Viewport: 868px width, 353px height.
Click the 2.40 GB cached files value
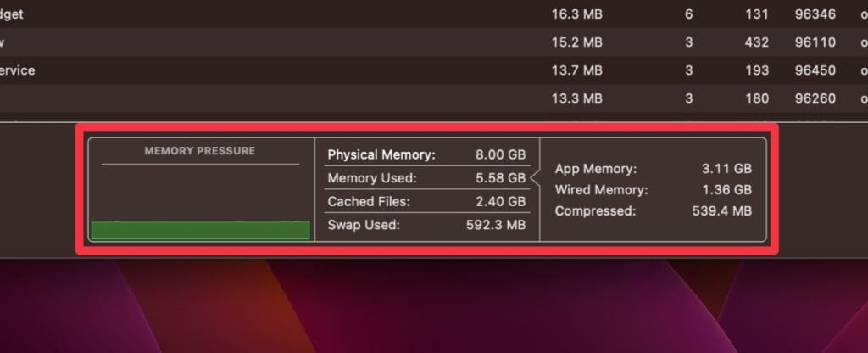point(500,201)
